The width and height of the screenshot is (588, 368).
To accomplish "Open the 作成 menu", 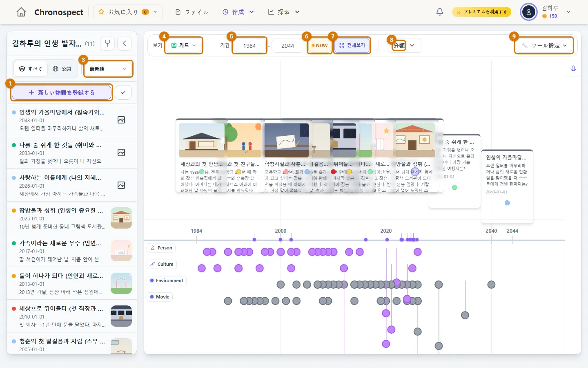I will (x=238, y=12).
